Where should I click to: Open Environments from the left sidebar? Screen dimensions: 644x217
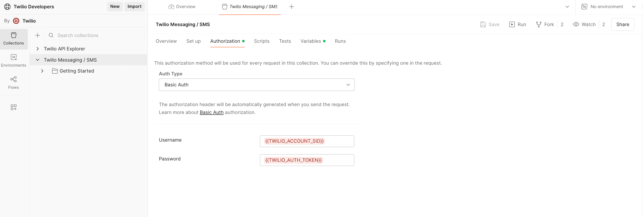14,60
